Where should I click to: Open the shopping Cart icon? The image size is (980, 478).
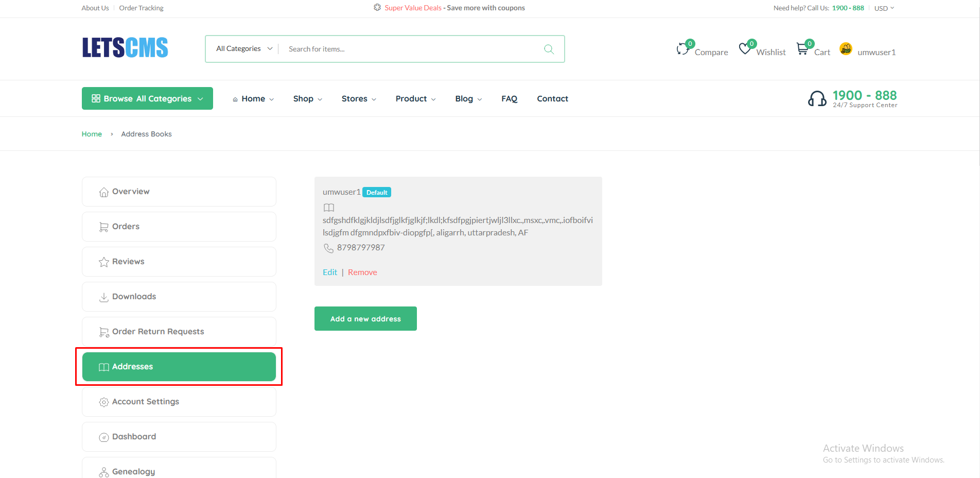coord(802,48)
